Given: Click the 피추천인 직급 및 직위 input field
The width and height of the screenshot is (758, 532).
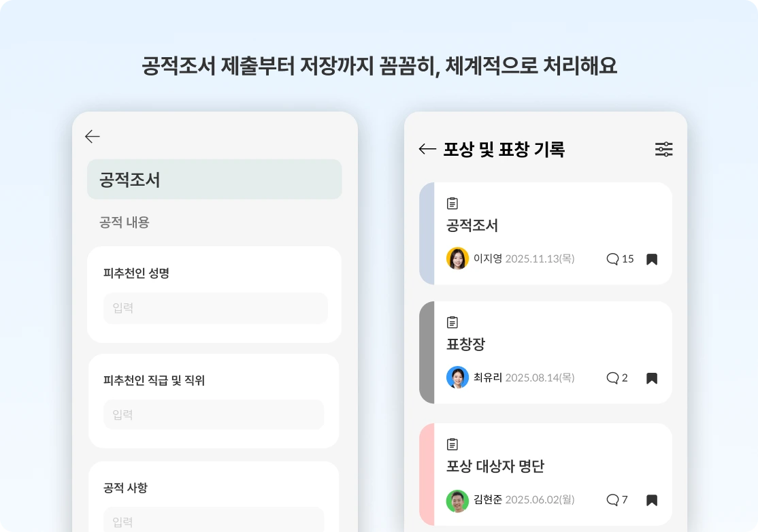Looking at the screenshot, I should (x=214, y=414).
